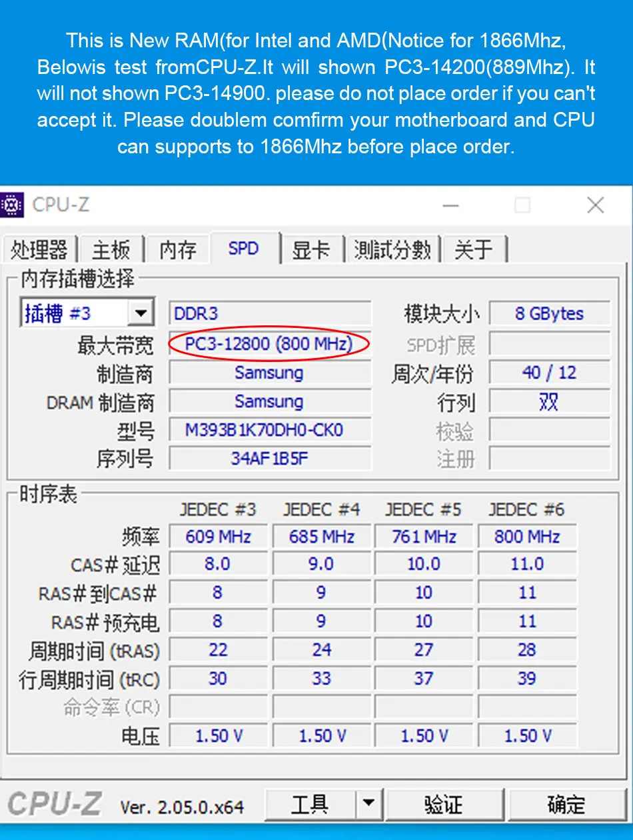Screen dimensions: 633x840
Task: Click the 周期时间 (tRAS) row label
Action: (x=94, y=651)
